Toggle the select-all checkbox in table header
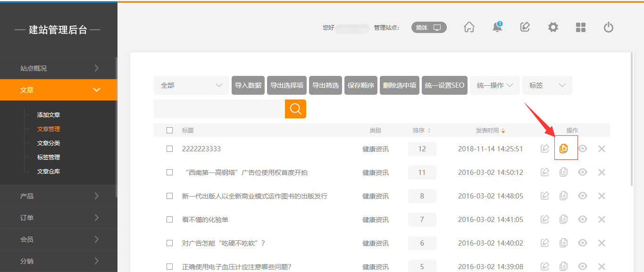The height and width of the screenshot is (272, 644). pos(170,131)
